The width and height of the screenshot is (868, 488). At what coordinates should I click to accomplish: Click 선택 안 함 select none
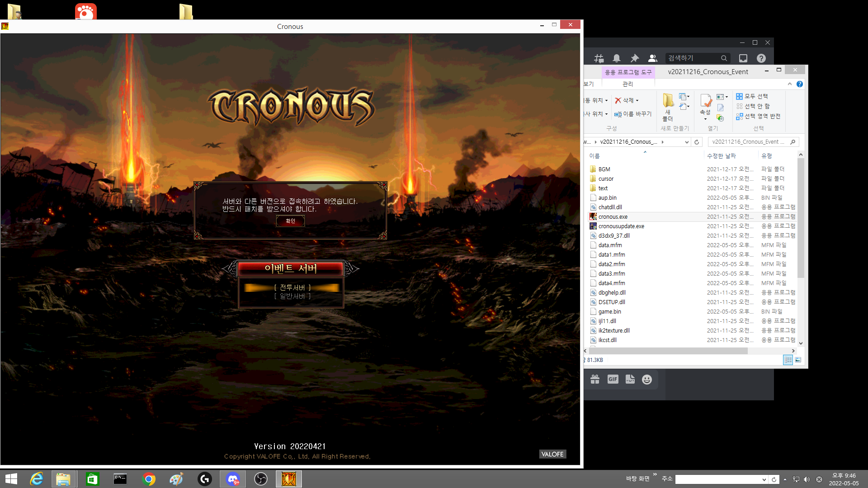point(753,106)
